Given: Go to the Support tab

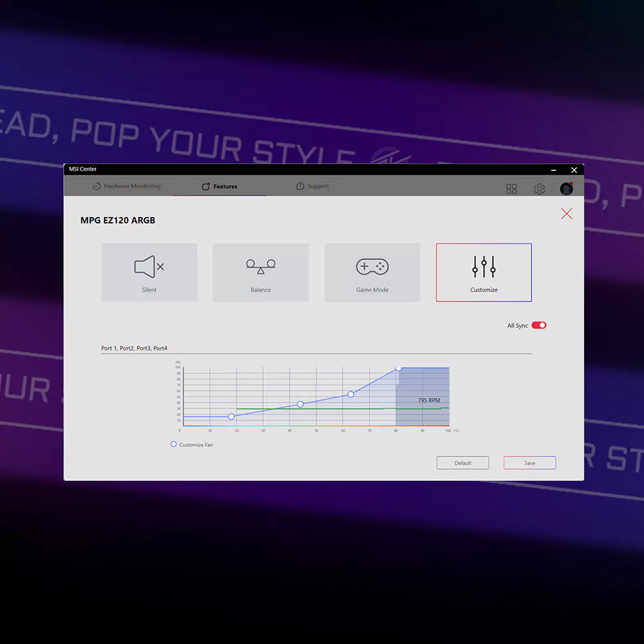Looking at the screenshot, I should [312, 186].
